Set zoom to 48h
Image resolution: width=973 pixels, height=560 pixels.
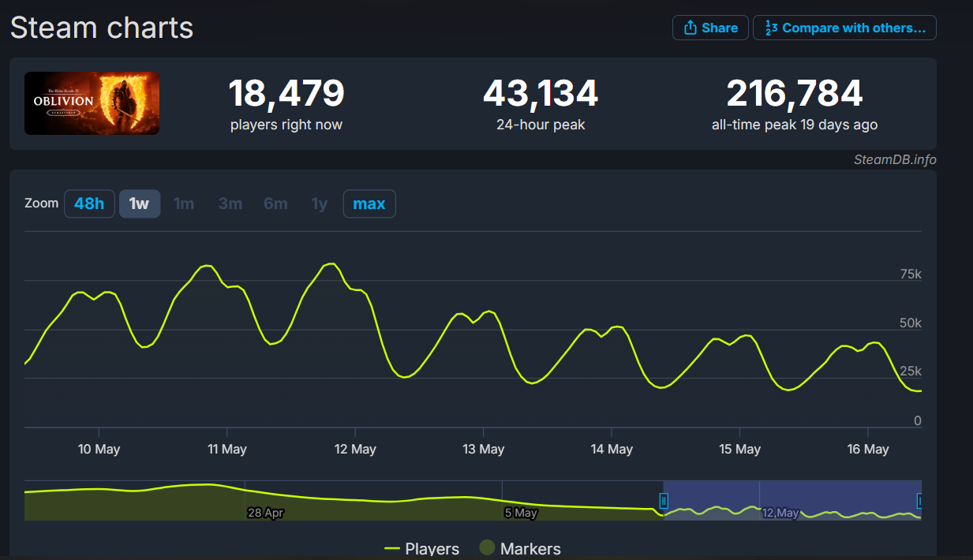(x=89, y=203)
